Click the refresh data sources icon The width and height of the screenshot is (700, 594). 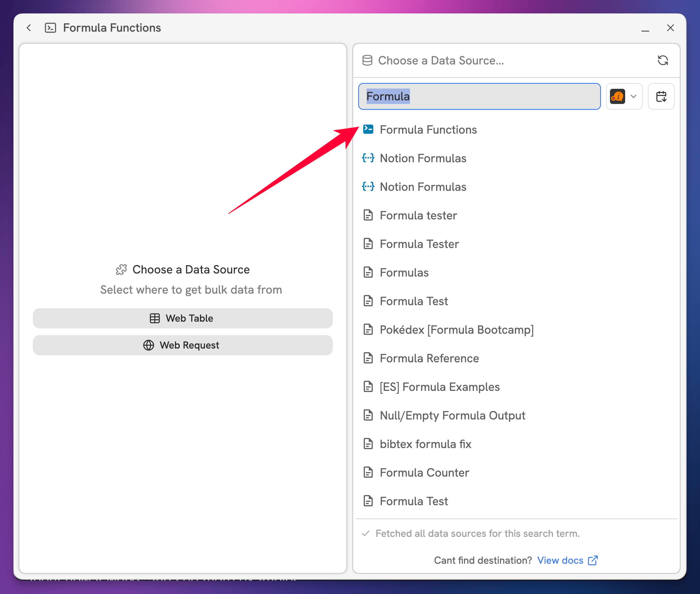coord(663,61)
